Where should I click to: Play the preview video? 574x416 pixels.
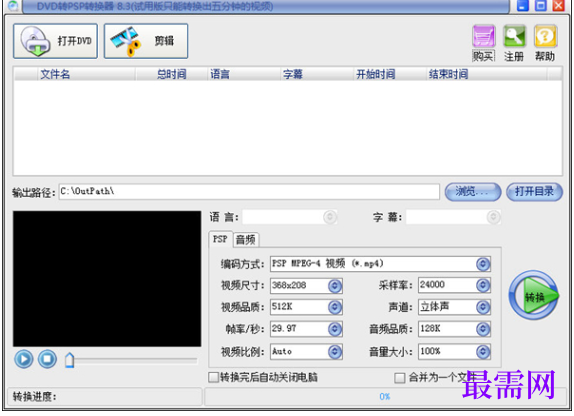(24, 359)
